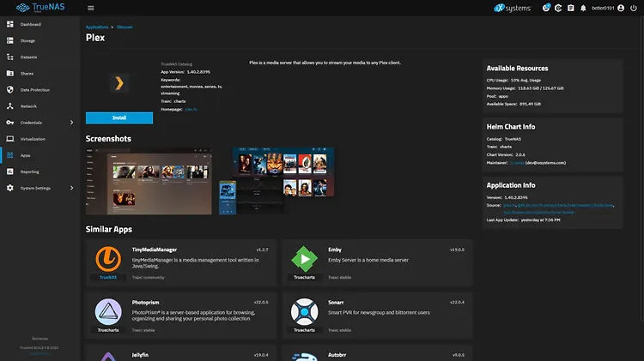Click the Sonarr app icon
Screen dimensions: 644x361
tap(304, 312)
